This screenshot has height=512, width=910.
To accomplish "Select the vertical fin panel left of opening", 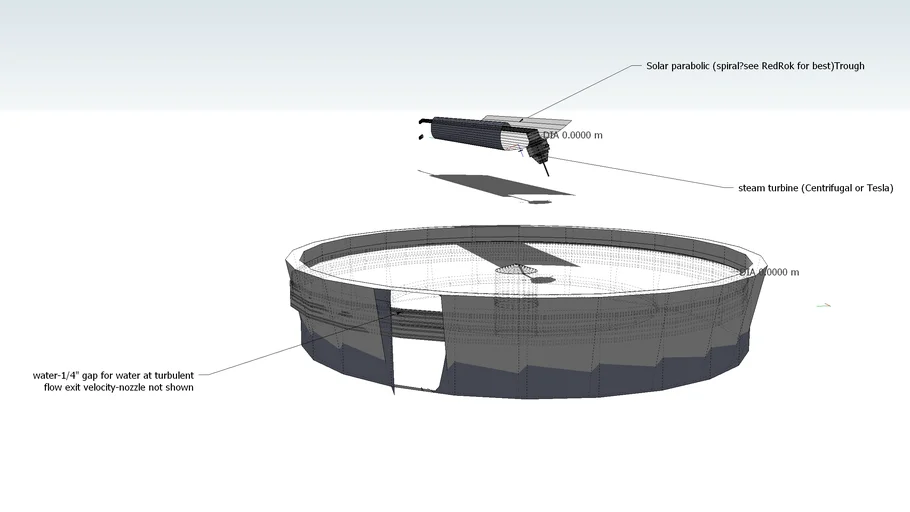I will 383,340.
